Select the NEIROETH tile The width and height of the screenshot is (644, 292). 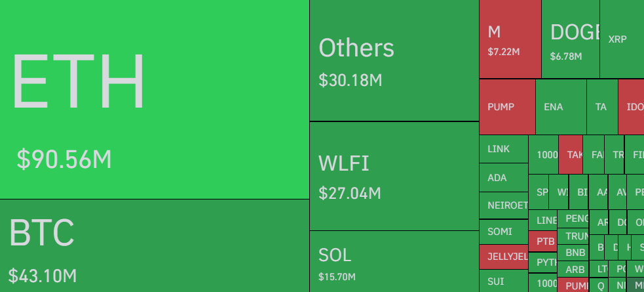click(x=503, y=205)
